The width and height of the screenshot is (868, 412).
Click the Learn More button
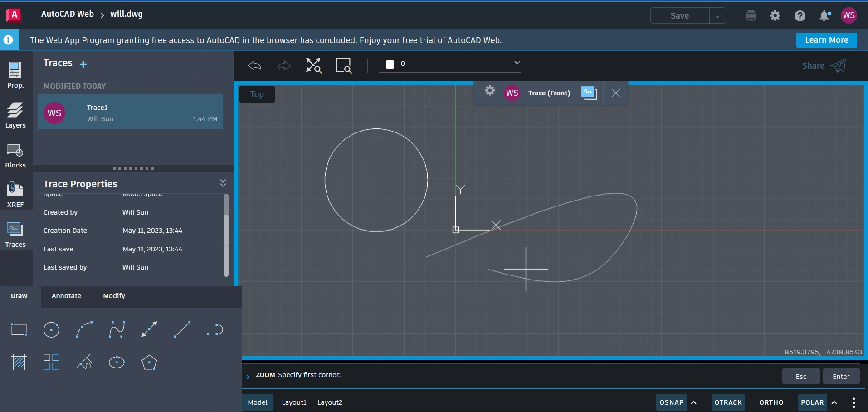pos(826,40)
